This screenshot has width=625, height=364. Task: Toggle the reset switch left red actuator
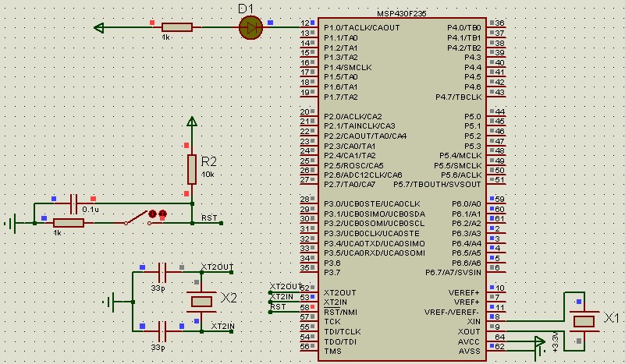152,214
